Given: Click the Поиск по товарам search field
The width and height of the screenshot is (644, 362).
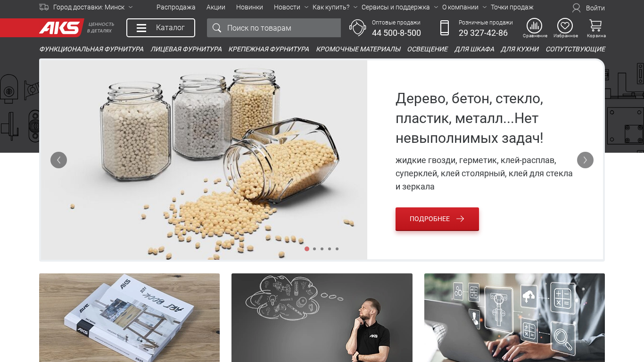Looking at the screenshot, I should pos(274,28).
